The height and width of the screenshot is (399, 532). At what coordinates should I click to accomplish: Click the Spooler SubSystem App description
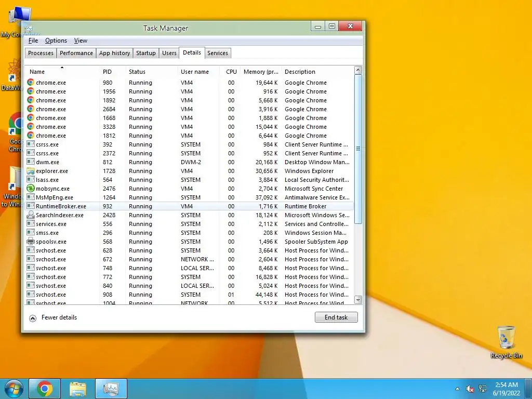(x=316, y=242)
